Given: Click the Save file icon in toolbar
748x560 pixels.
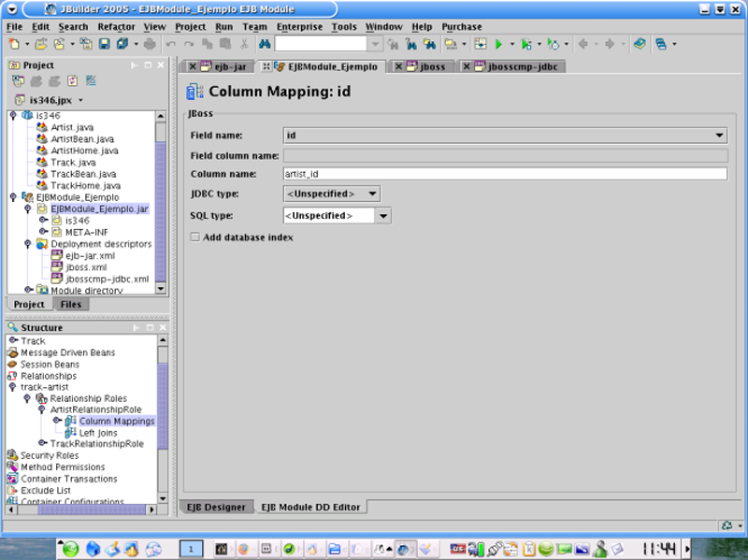Looking at the screenshot, I should tap(104, 44).
